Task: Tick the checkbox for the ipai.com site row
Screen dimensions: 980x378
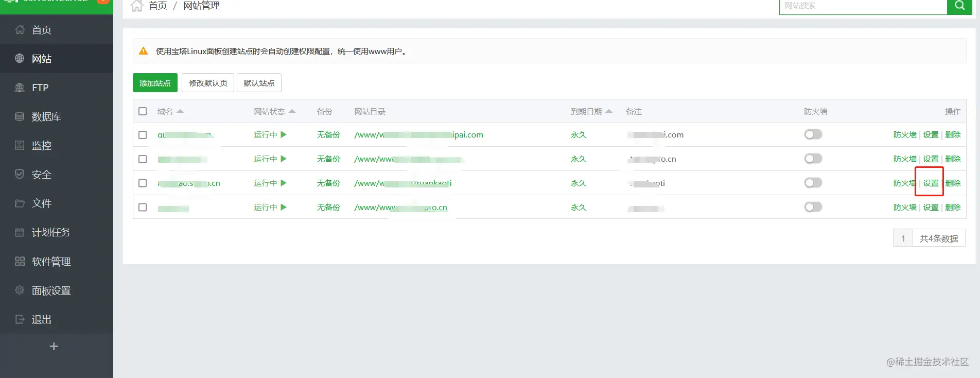Action: point(143,134)
